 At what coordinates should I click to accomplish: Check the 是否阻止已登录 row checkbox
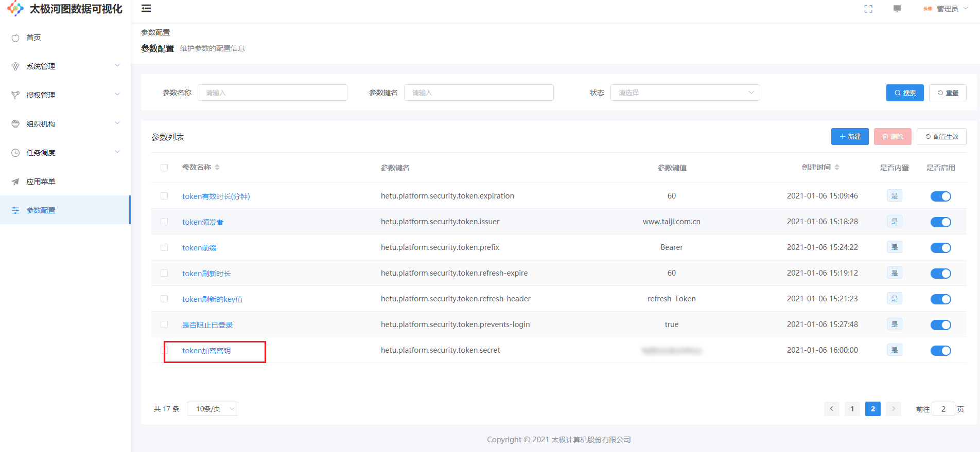click(164, 324)
